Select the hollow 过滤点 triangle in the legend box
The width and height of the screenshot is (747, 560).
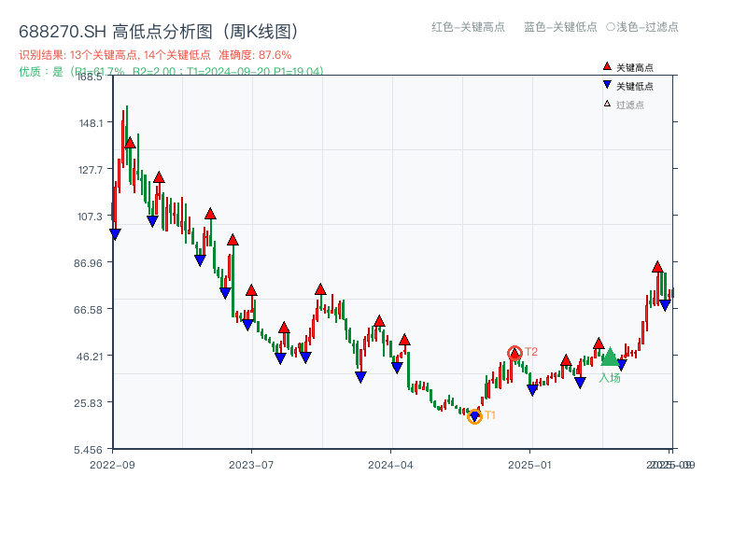click(607, 103)
